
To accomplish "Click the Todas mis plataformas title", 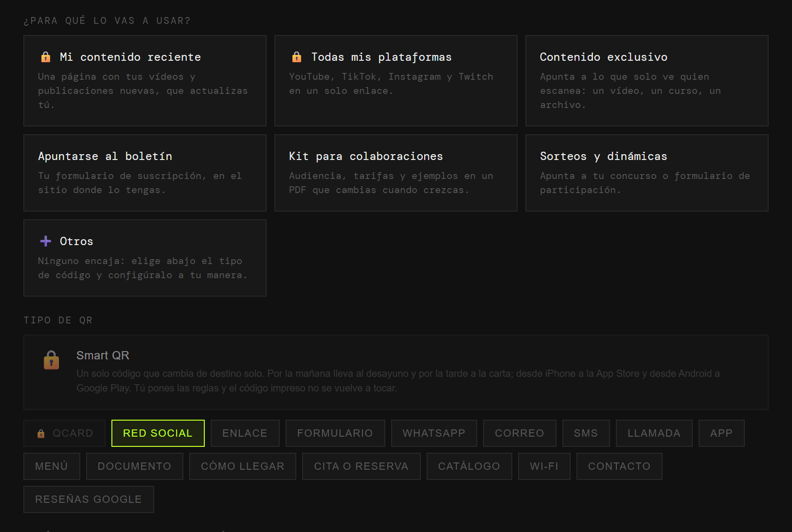I will (x=381, y=57).
